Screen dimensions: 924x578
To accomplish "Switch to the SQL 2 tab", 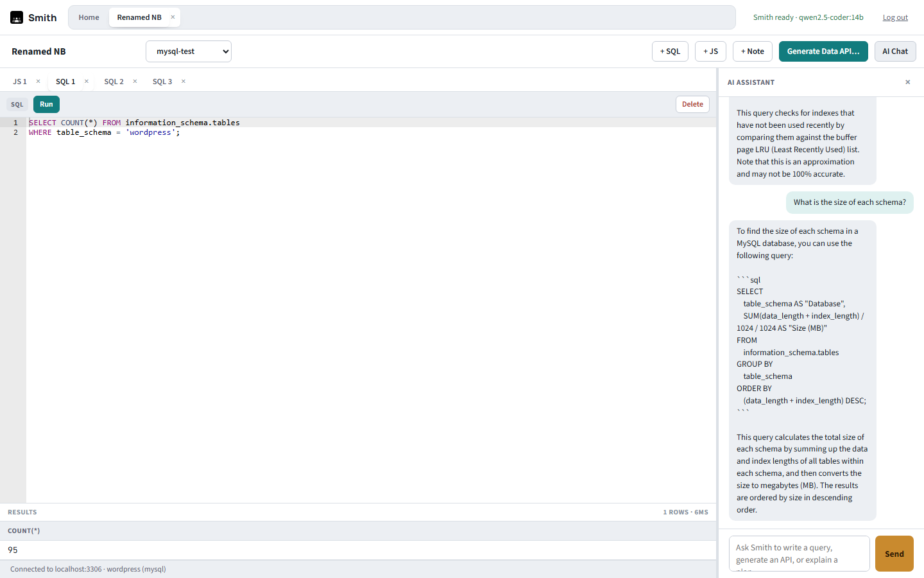I will pyautogui.click(x=114, y=82).
